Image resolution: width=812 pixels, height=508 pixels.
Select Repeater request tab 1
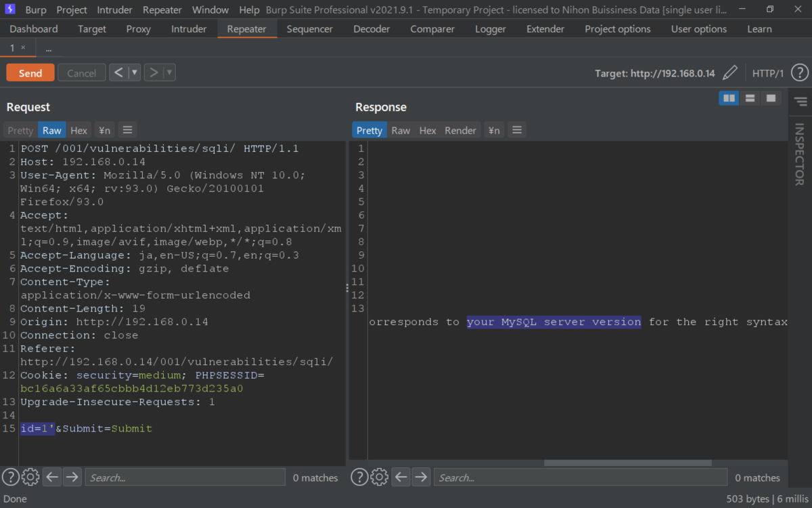click(13, 47)
